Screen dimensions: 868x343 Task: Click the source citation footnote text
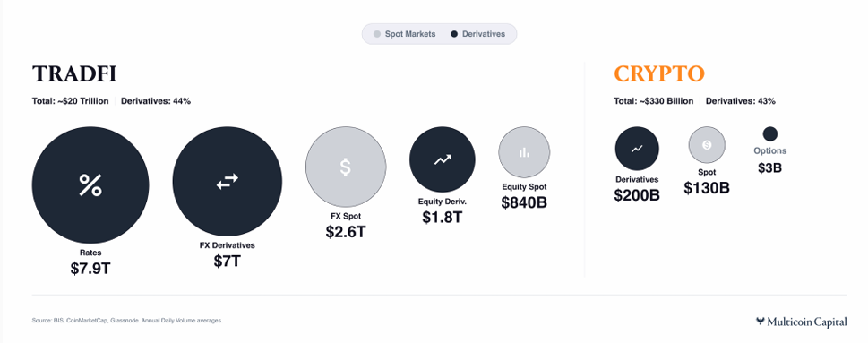coord(127,321)
